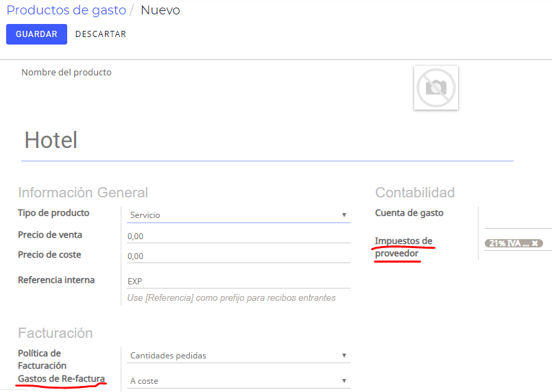Click the Cuenta de gasto field
The height and width of the screenshot is (392, 552).
point(518,219)
